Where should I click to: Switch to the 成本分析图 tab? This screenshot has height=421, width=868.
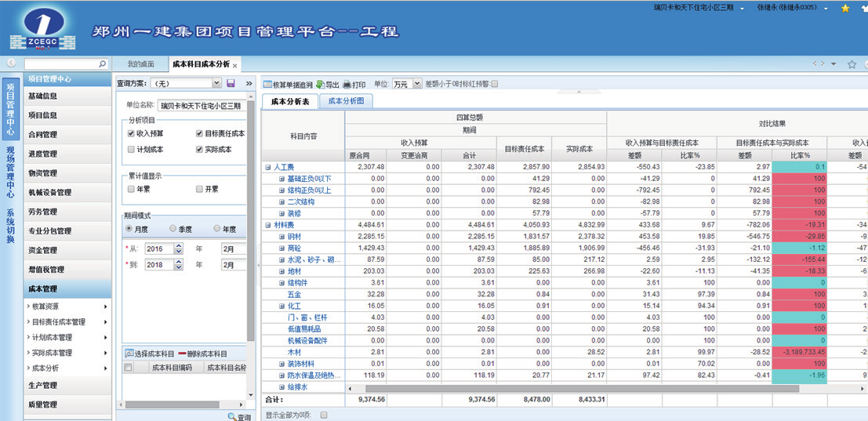click(346, 101)
